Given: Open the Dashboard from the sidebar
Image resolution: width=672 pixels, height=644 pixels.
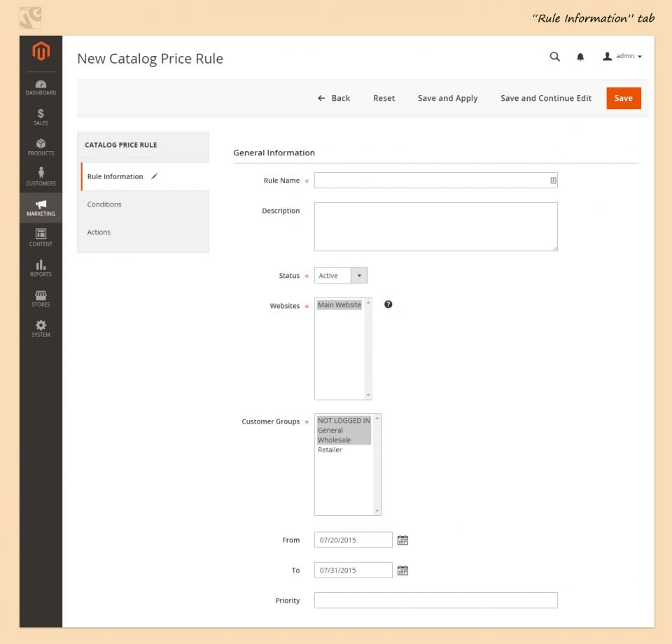Looking at the screenshot, I should [x=40, y=85].
